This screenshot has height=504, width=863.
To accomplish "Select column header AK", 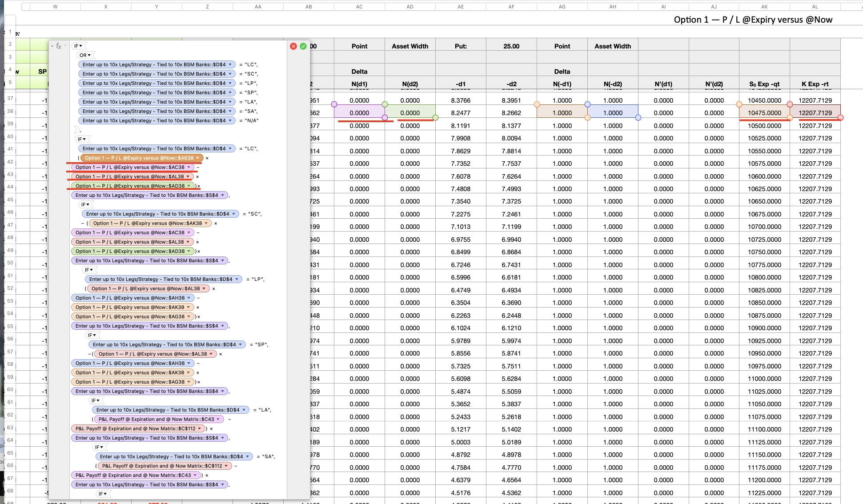I will [x=764, y=7].
